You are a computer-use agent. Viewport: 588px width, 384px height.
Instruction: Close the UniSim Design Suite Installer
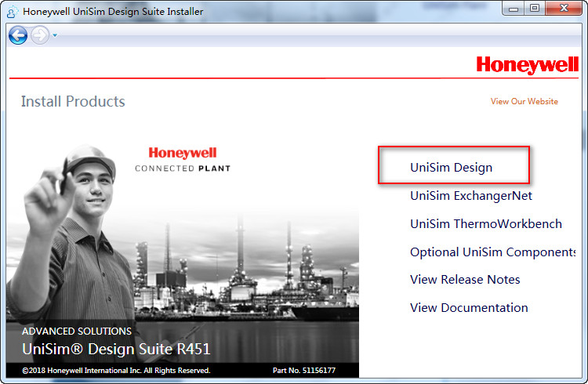(564, 9)
